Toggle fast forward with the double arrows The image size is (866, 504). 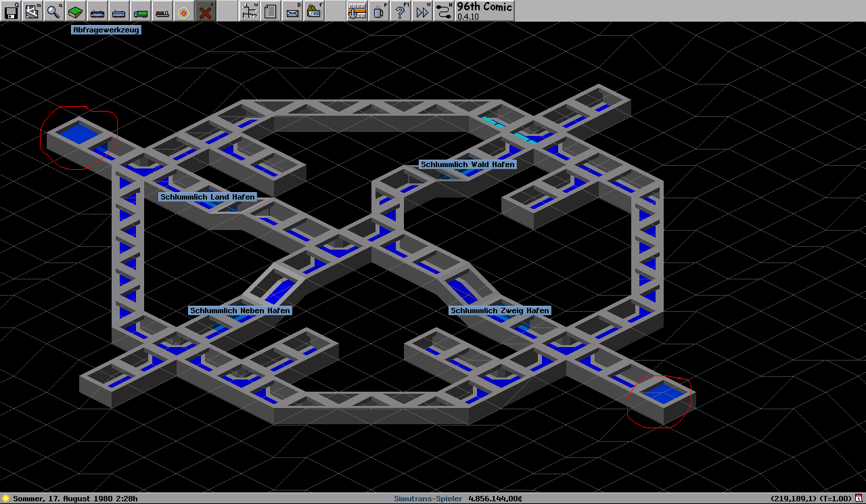click(x=422, y=11)
